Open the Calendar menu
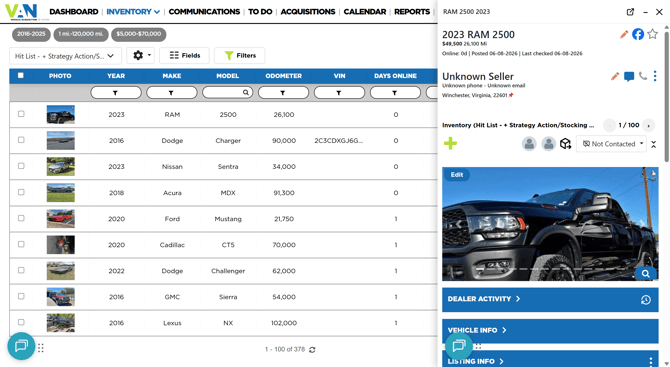 365,12
